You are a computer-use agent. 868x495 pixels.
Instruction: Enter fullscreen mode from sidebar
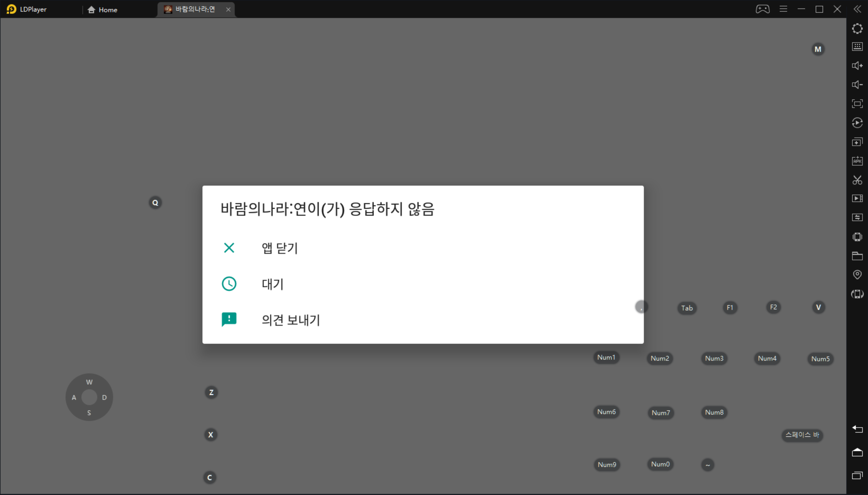(x=857, y=104)
